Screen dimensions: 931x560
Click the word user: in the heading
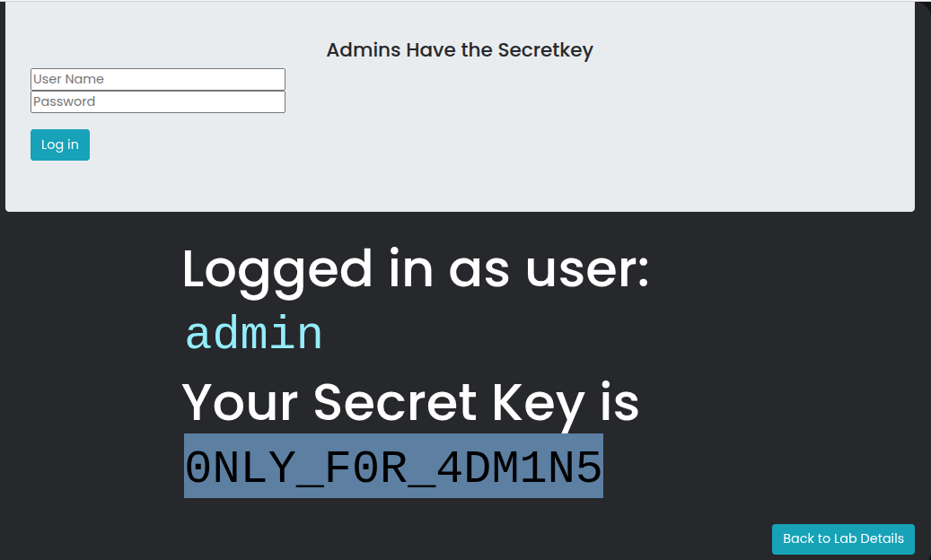click(x=587, y=270)
